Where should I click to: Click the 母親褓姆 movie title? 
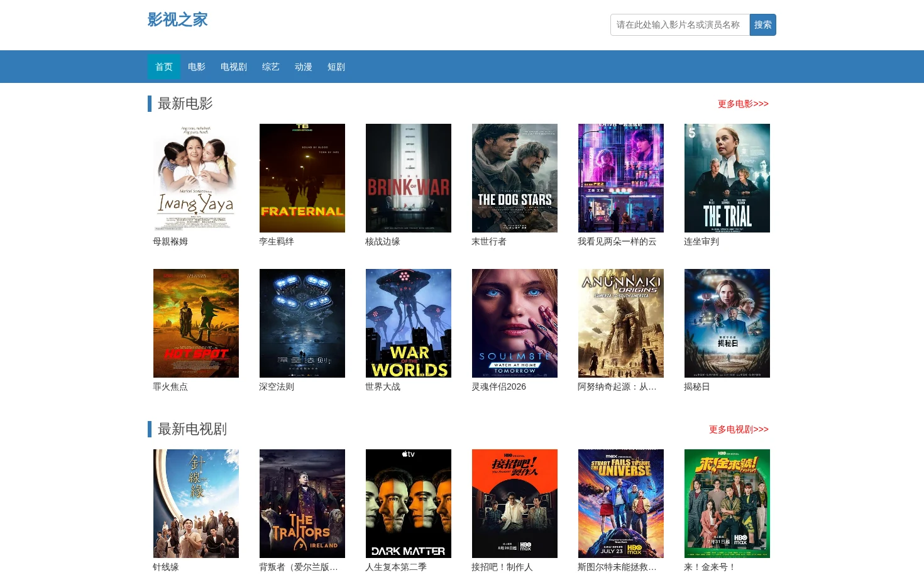tap(170, 241)
